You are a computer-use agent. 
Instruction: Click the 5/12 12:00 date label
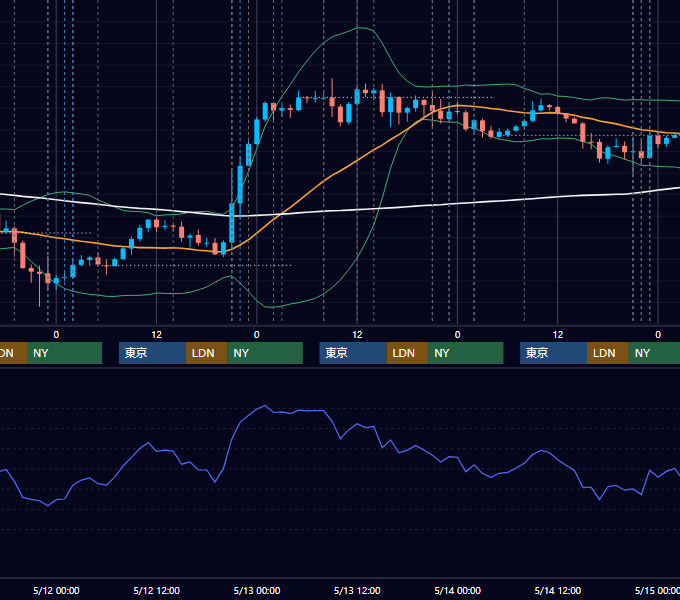157,590
